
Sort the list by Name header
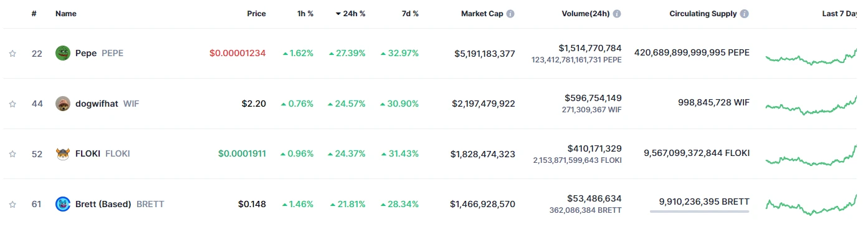65,13
